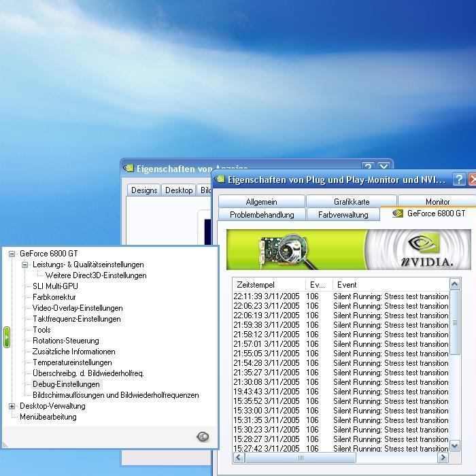The image size is (476, 476).
Task: Click horizontal scroll left arrow
Action: click(239, 458)
